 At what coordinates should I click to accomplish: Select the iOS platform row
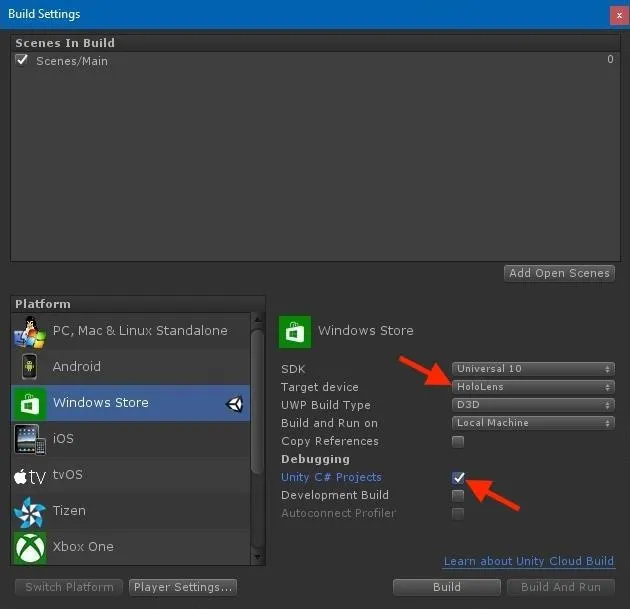[131, 439]
